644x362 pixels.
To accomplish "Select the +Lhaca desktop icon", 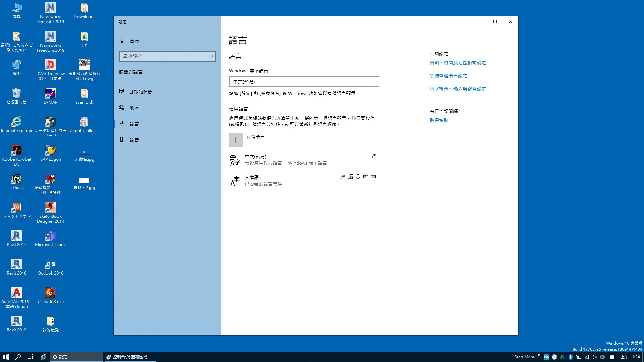I will 16,182.
